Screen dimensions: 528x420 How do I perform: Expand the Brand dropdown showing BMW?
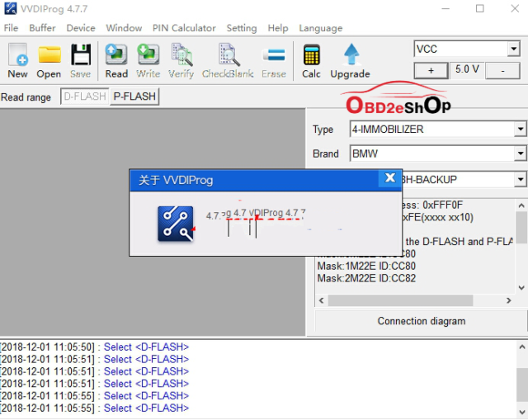click(521, 153)
